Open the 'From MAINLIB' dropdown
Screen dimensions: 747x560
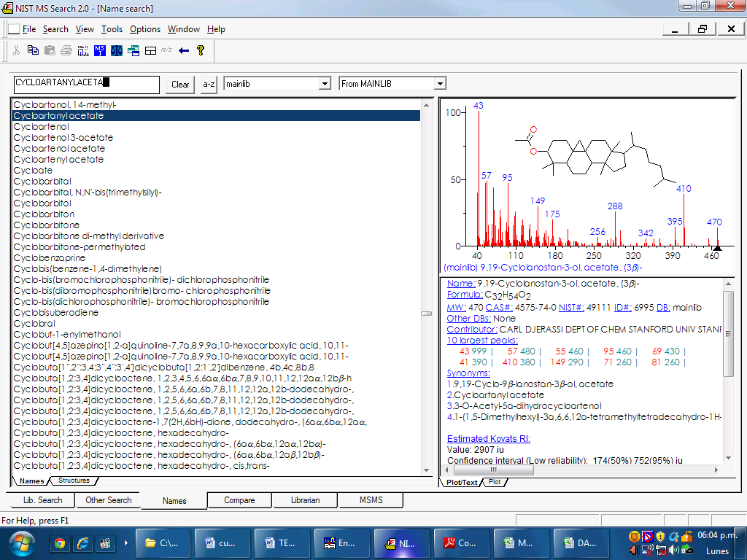coord(440,84)
